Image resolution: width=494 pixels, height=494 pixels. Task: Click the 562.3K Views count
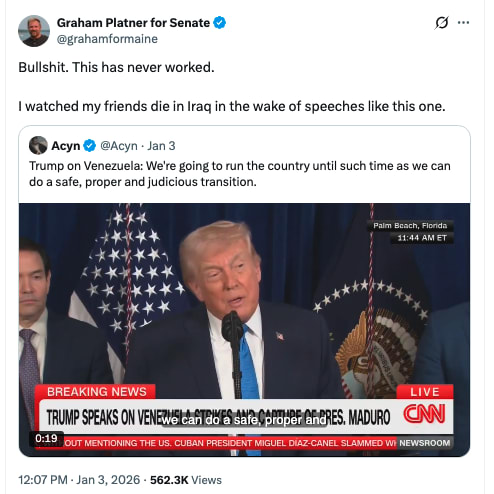(x=186, y=480)
